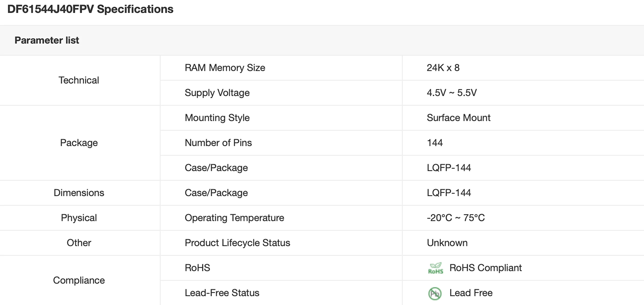Click the Product Lifecycle Status label
Viewport: 644px width, 305px height.
[x=237, y=243]
